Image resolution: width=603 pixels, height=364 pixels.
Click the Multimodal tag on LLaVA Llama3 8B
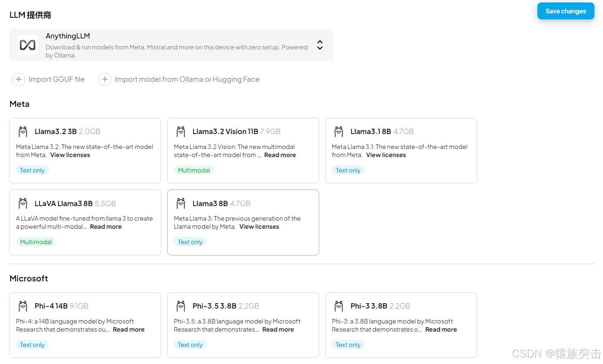[36, 242]
